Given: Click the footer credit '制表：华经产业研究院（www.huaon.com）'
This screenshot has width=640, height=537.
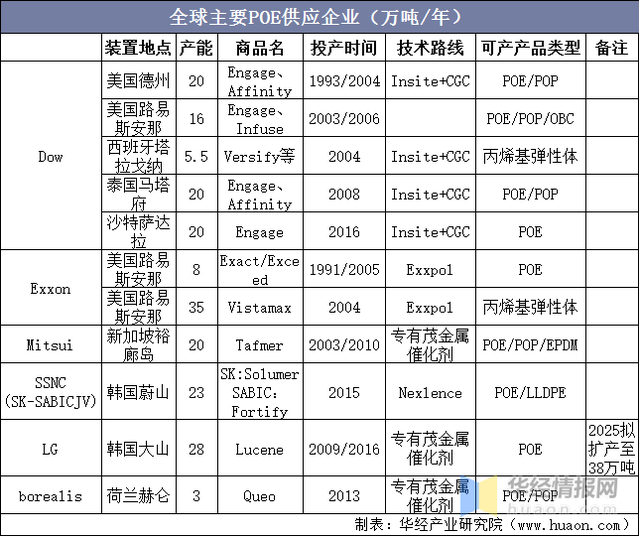Looking at the screenshot, I should coord(494,524).
